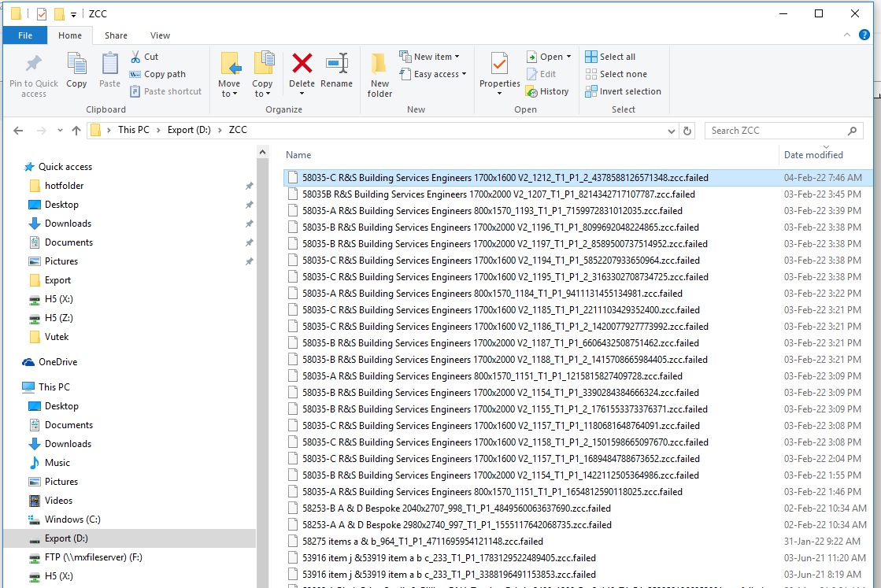Select This PC in navigation pane
The height and width of the screenshot is (588, 881).
click(x=54, y=387)
